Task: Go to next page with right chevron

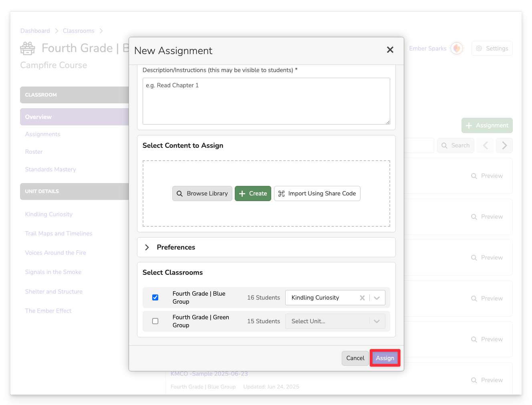Action: click(x=504, y=145)
